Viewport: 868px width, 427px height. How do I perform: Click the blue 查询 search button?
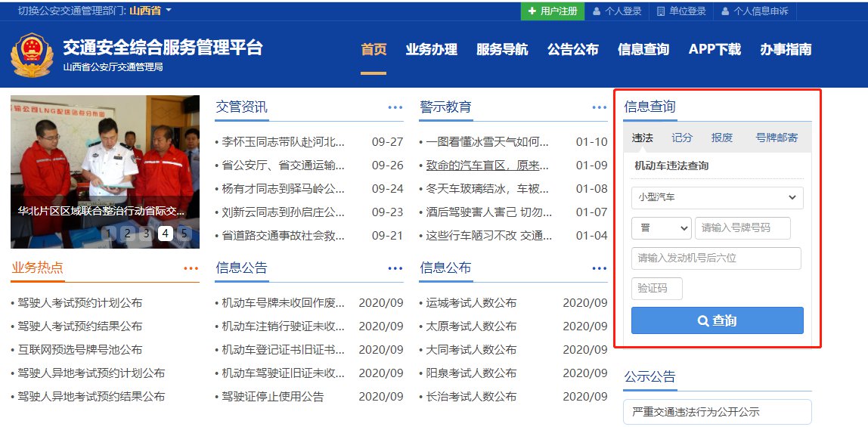[717, 320]
